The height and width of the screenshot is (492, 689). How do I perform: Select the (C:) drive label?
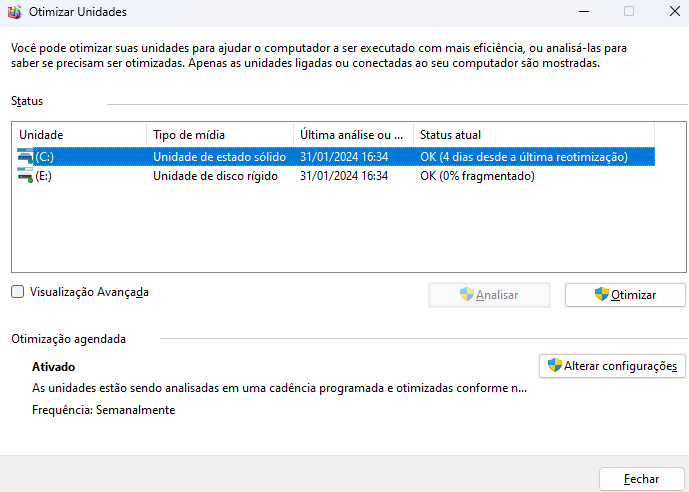coord(45,157)
